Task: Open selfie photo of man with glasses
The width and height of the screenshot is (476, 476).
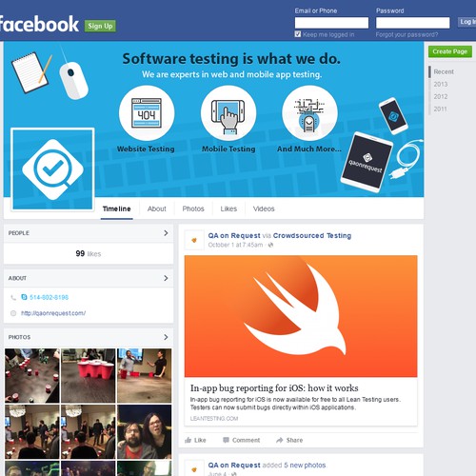Action: 145,431
